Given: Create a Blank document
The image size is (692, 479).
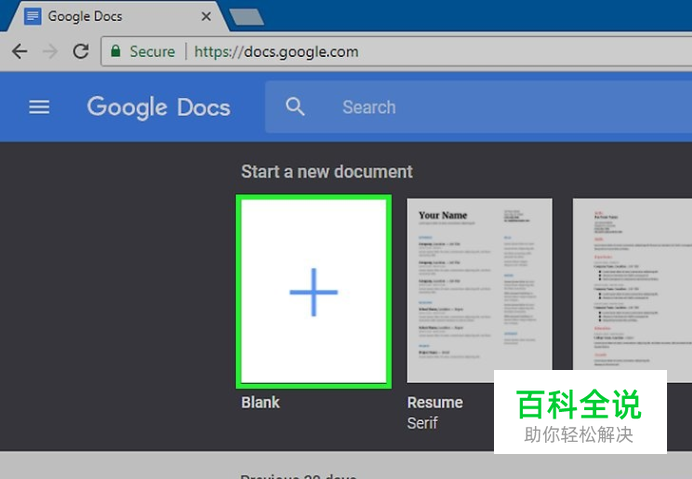Looking at the screenshot, I should coord(314,291).
